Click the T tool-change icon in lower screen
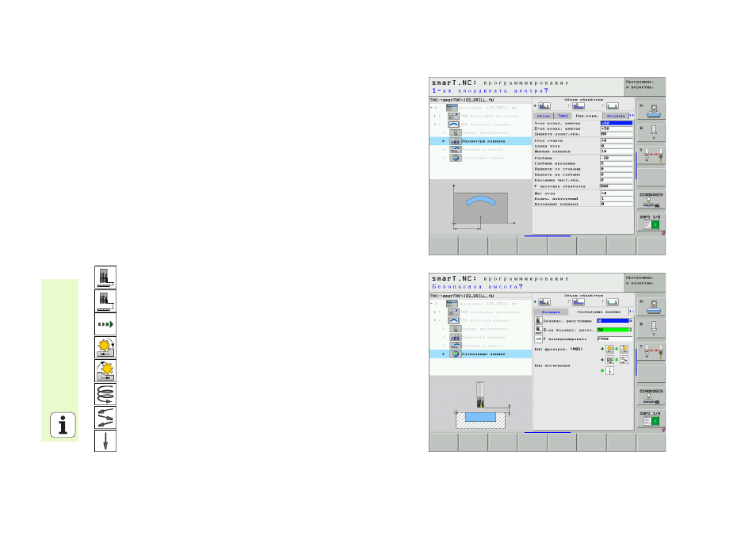The width and height of the screenshot is (756, 536). pyautogui.click(x=651, y=350)
